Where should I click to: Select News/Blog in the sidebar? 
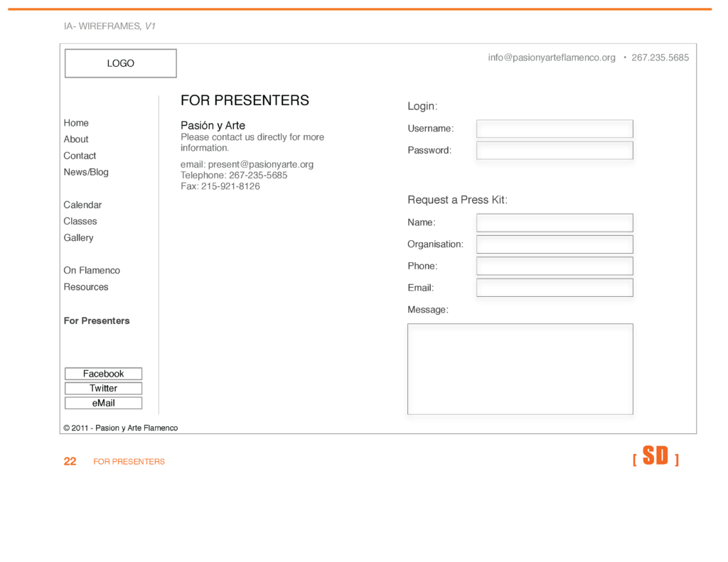coord(86,172)
